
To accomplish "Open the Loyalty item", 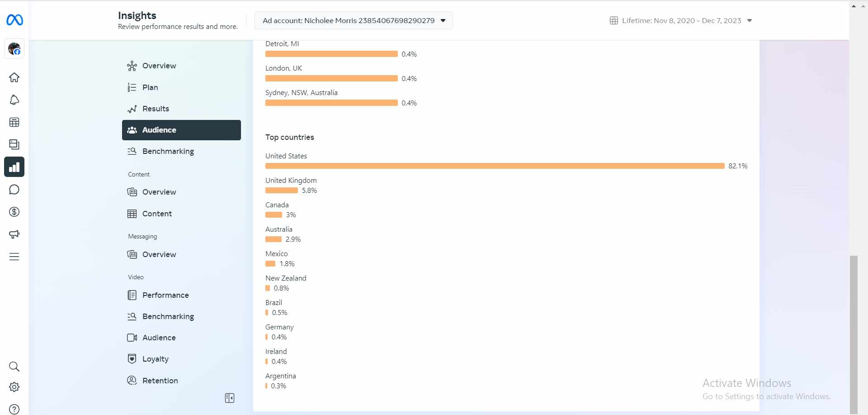I will point(181,359).
